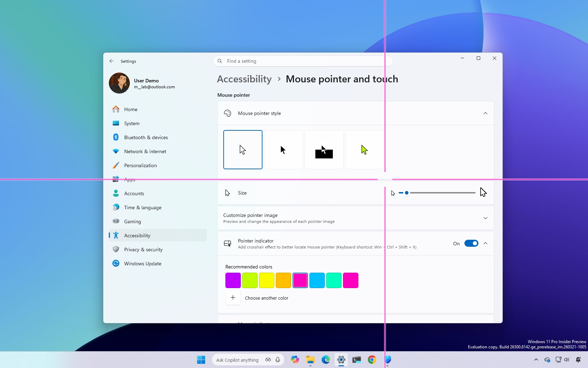Screen dimensions: 588x368
Task: Launch Google Chrome from the taskbar
Action: point(372,360)
